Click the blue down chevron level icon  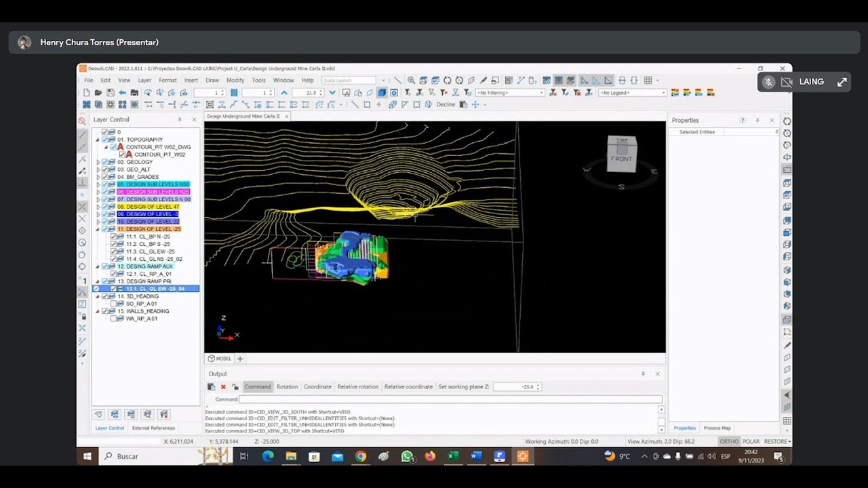(x=332, y=93)
